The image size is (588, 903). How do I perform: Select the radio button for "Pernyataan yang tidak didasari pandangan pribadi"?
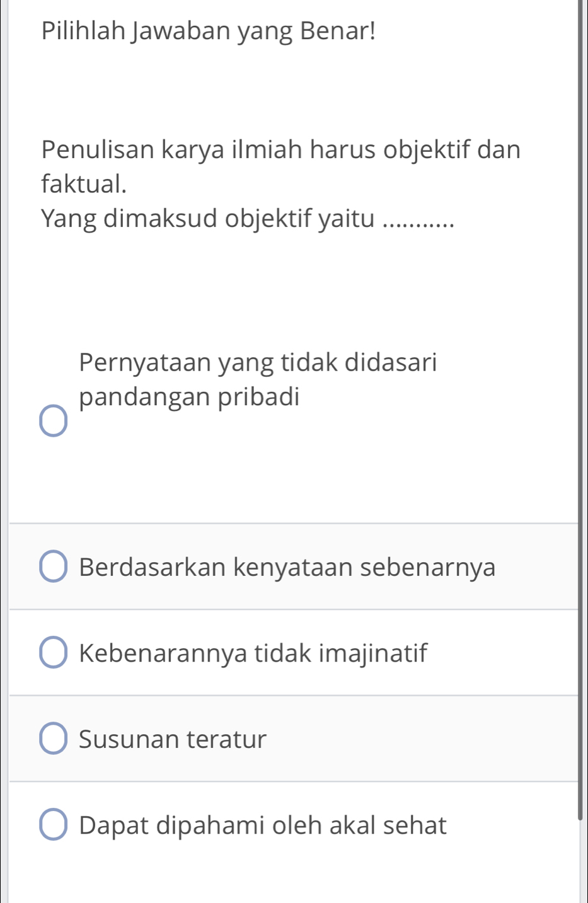tap(54, 421)
